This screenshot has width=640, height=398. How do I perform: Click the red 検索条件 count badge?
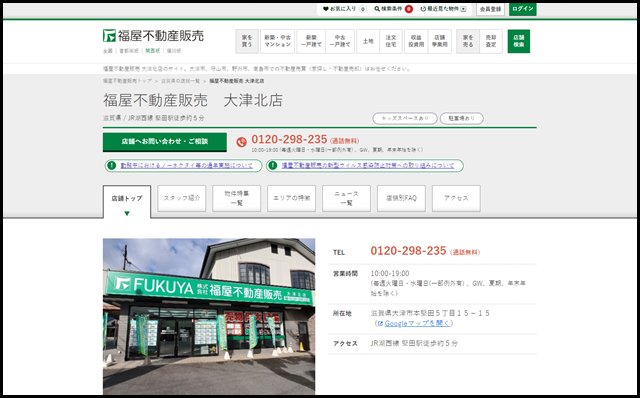coord(409,9)
